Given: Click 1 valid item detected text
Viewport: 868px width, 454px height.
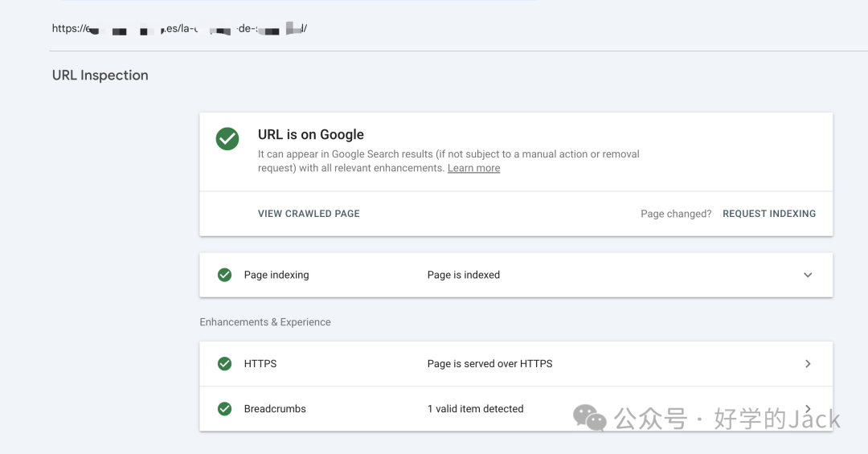Looking at the screenshot, I should (475, 408).
